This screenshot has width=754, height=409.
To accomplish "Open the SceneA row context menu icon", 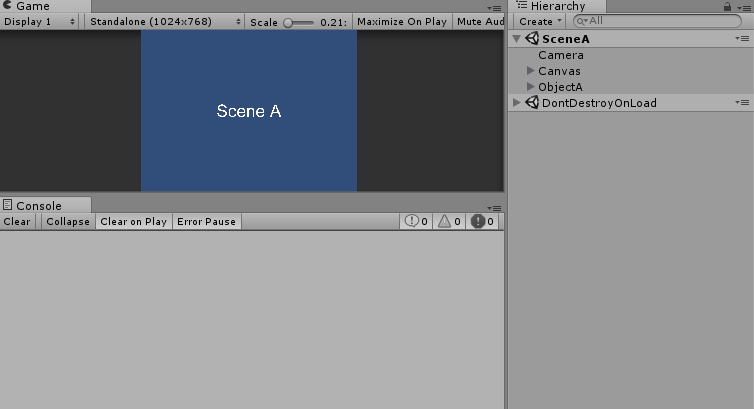I will tap(742, 38).
